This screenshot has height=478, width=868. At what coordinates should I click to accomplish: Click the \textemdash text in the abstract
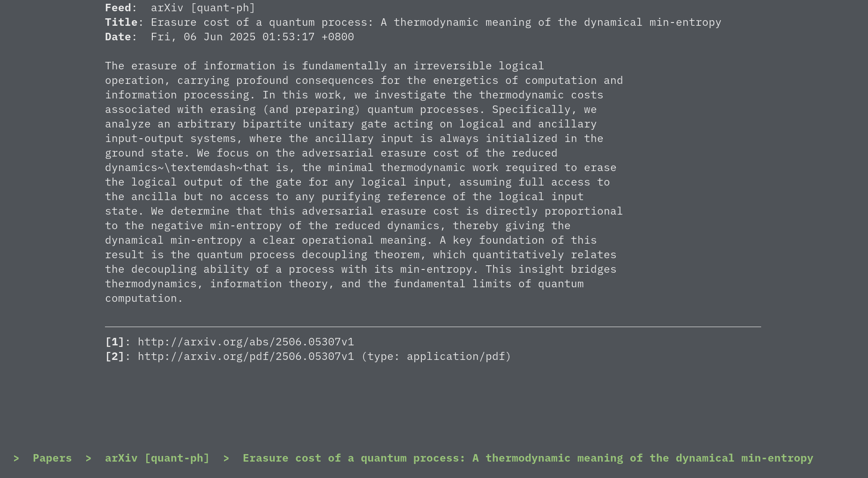(x=203, y=168)
